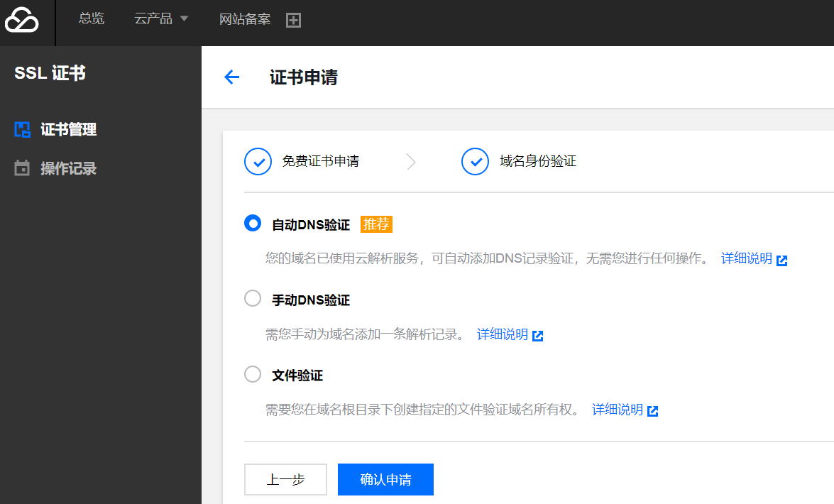The image size is (834, 504).
Task: Click the SSL 证书 sidebar title
Action: coord(50,73)
